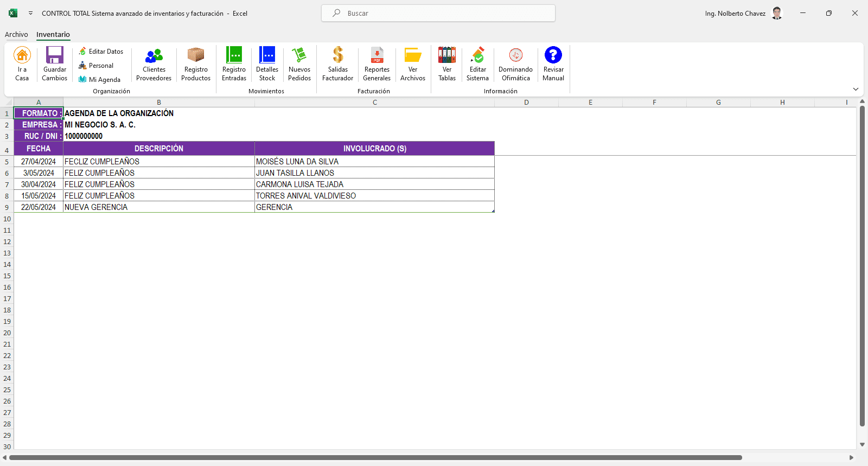Viewport: 868px width, 466px height.
Task: Select date cell 22/05/2024
Action: [x=39, y=207]
